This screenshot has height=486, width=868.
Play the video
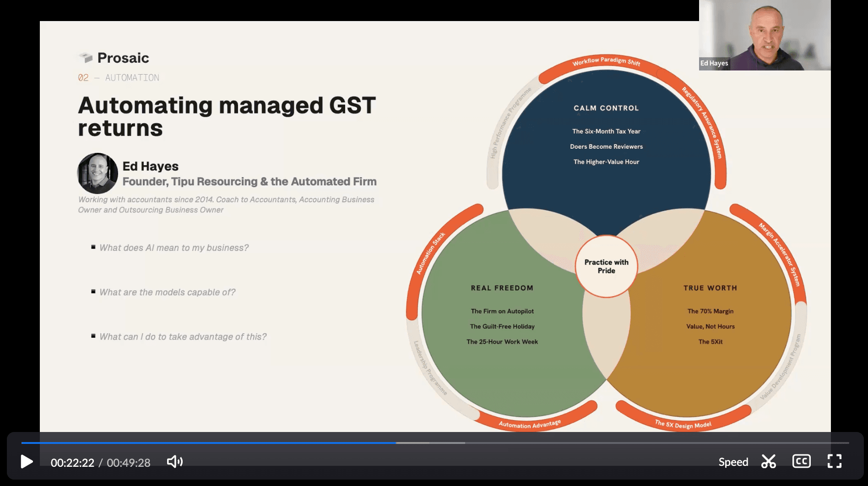coord(27,462)
